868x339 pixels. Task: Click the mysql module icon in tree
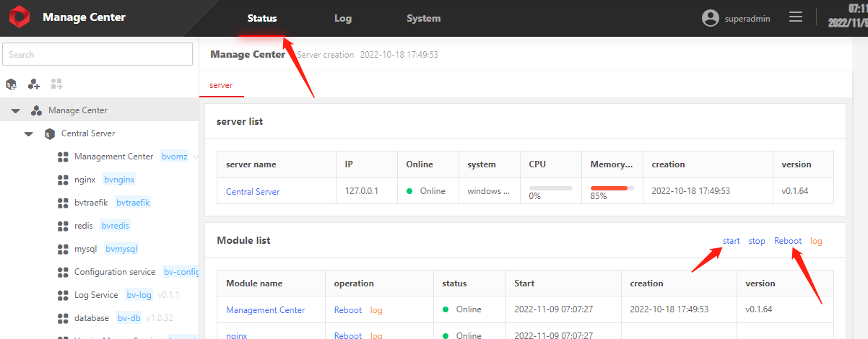click(x=62, y=249)
